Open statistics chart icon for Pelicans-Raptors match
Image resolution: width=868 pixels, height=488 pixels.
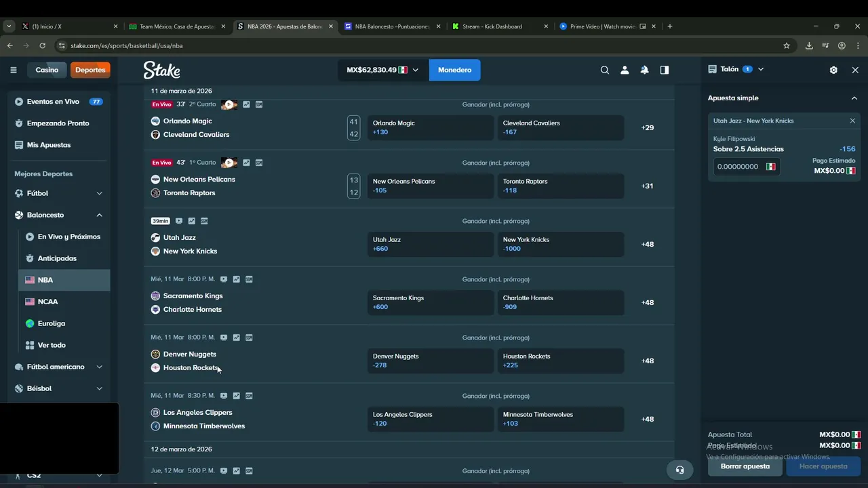pyautogui.click(x=246, y=163)
